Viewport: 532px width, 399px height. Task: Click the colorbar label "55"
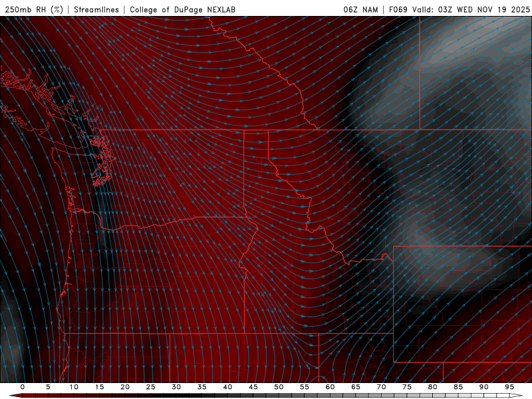(305, 387)
